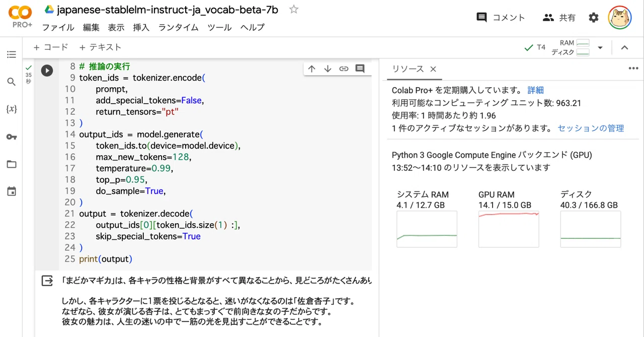This screenshot has width=644, height=337.
Task: Open the ツール menu
Action: [x=219, y=27]
